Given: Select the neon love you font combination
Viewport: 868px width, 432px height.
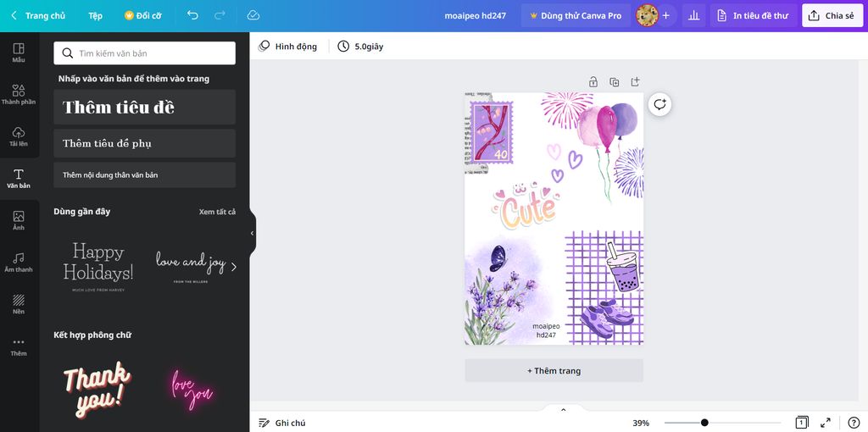Looking at the screenshot, I should click(x=191, y=390).
